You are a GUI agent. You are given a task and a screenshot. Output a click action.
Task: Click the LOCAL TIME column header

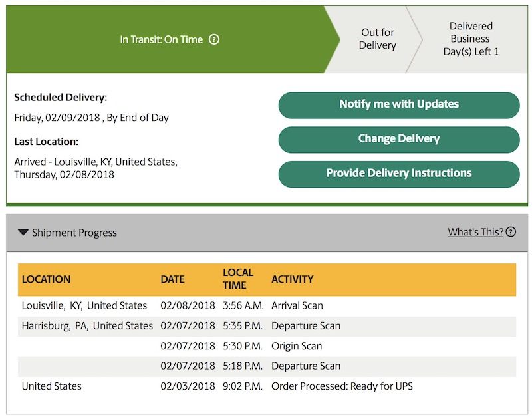pyautogui.click(x=238, y=279)
